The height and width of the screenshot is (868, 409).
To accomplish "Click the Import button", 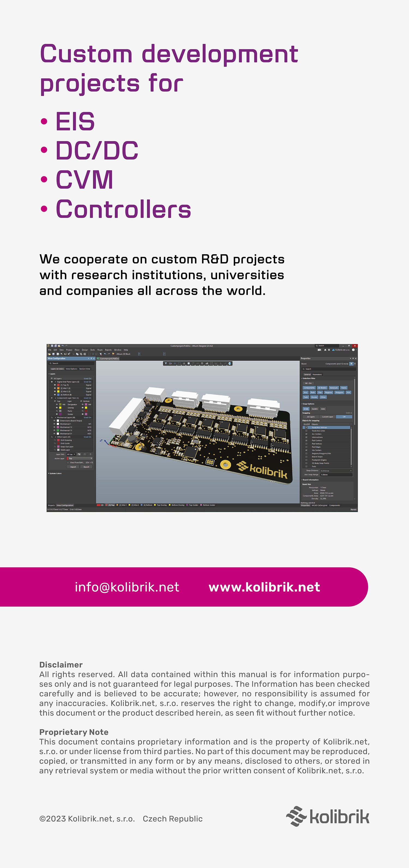I will (x=73, y=467).
